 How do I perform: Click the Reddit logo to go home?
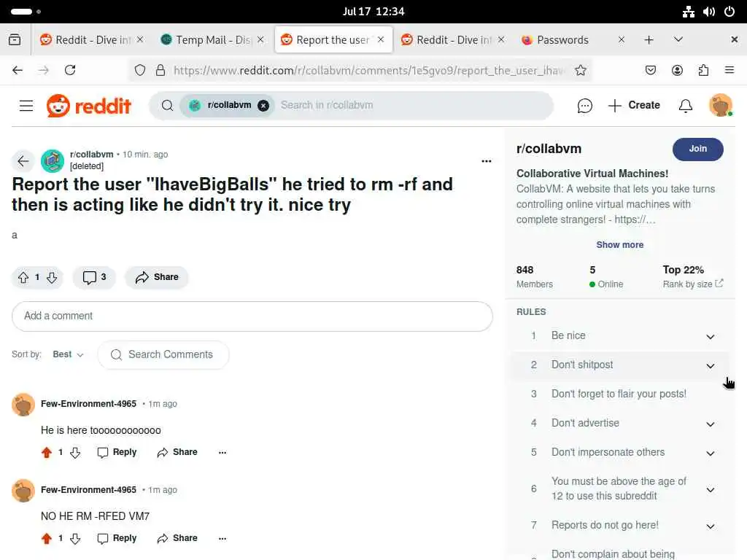tap(88, 106)
